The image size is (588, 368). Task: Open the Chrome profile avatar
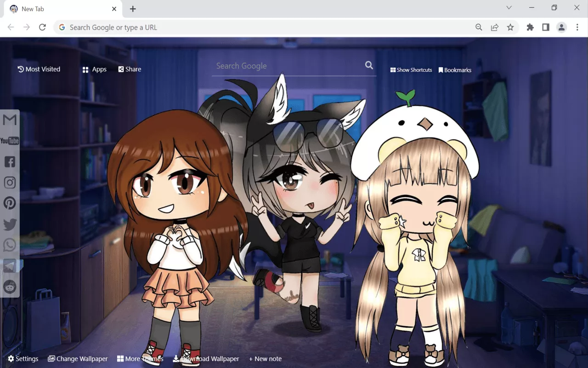(x=561, y=28)
